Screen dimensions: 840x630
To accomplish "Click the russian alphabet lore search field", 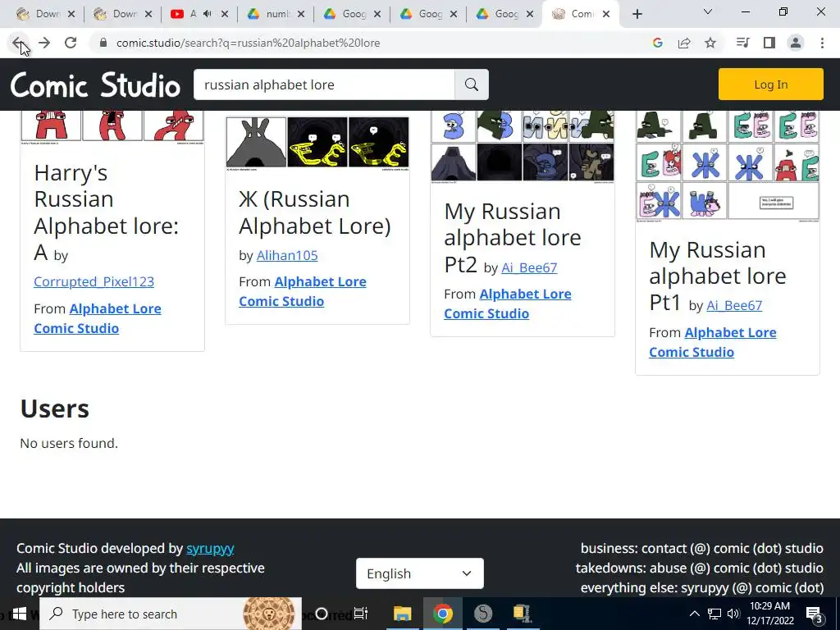I will point(324,84).
